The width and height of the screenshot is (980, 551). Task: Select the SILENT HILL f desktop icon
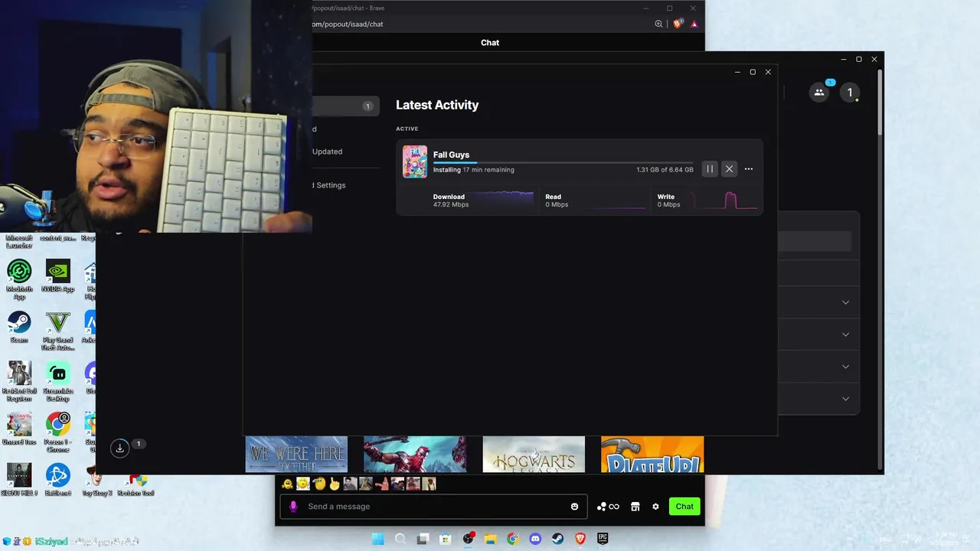pos(19,480)
